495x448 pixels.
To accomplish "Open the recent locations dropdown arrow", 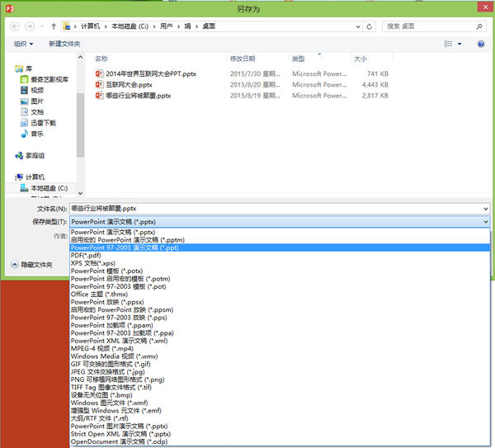I will [x=42, y=26].
